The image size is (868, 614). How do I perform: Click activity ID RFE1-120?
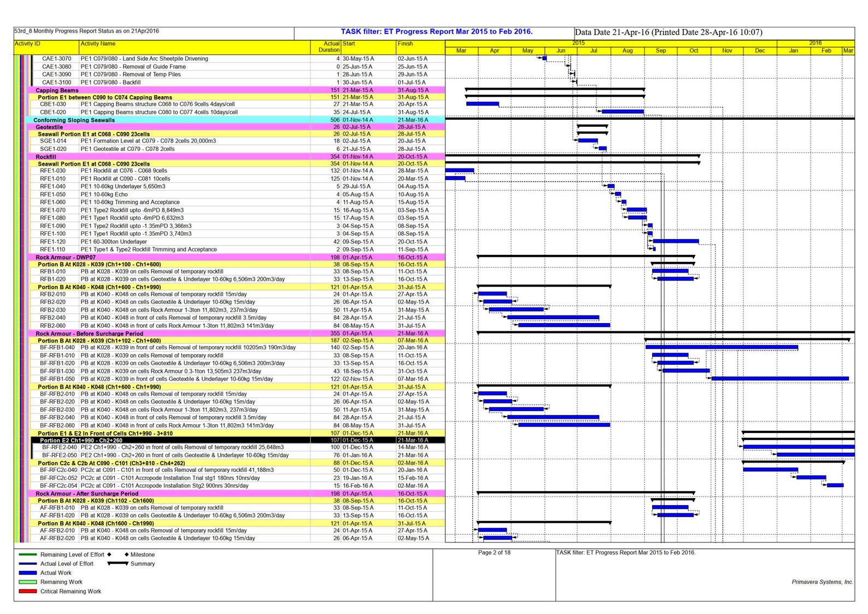tap(52, 242)
